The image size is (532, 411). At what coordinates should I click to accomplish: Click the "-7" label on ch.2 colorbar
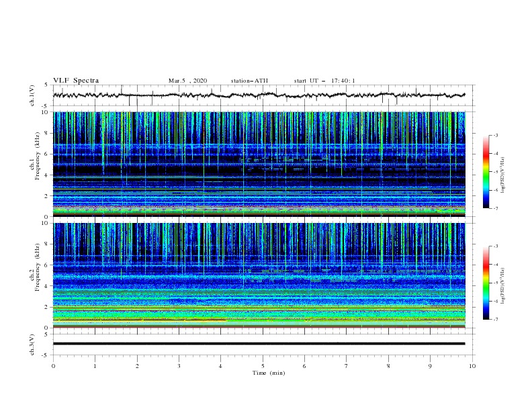pyautogui.click(x=496, y=320)
